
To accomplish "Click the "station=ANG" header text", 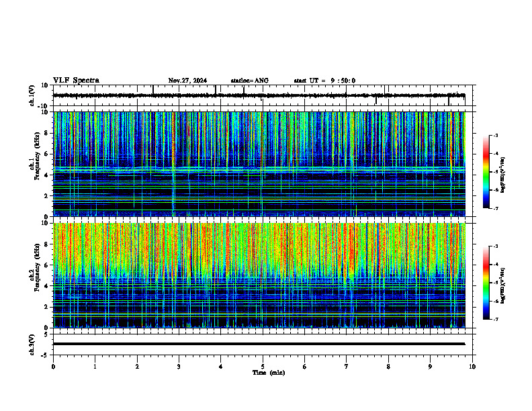I will (x=250, y=81).
